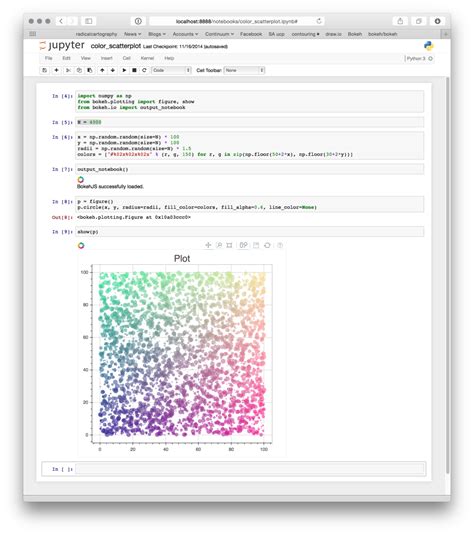
Task: Expand the Blogs bookmarks folder
Action: 157,34
